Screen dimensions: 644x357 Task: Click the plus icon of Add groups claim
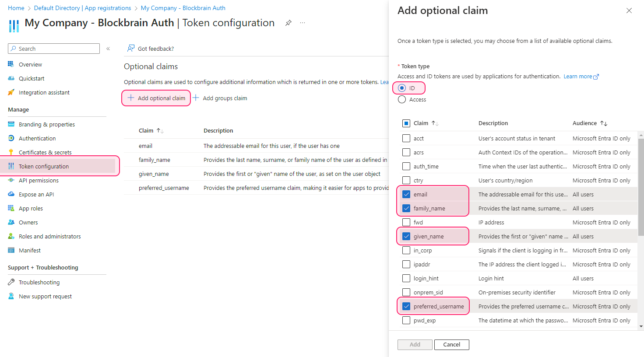[196, 98]
